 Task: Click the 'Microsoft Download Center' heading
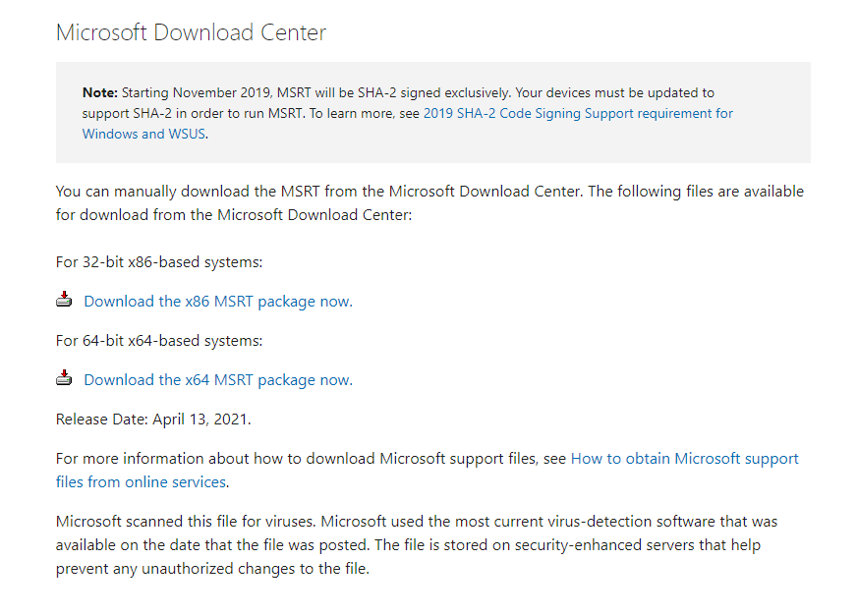point(191,32)
